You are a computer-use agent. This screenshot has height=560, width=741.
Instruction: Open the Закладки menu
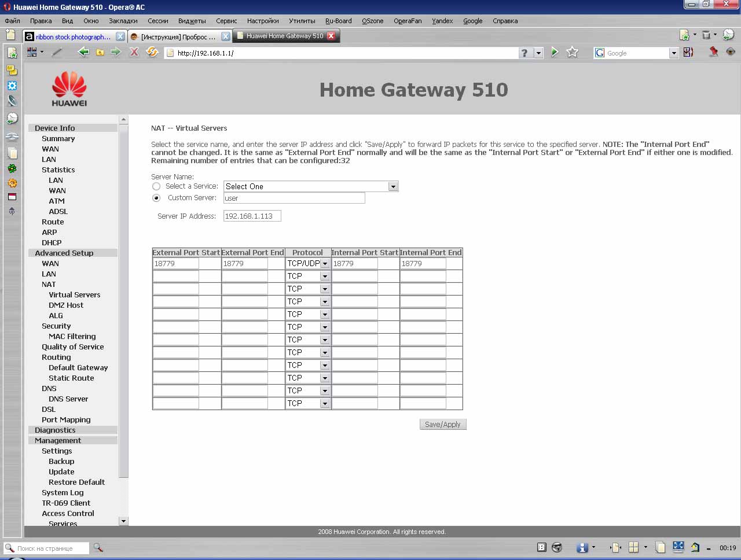123,21
